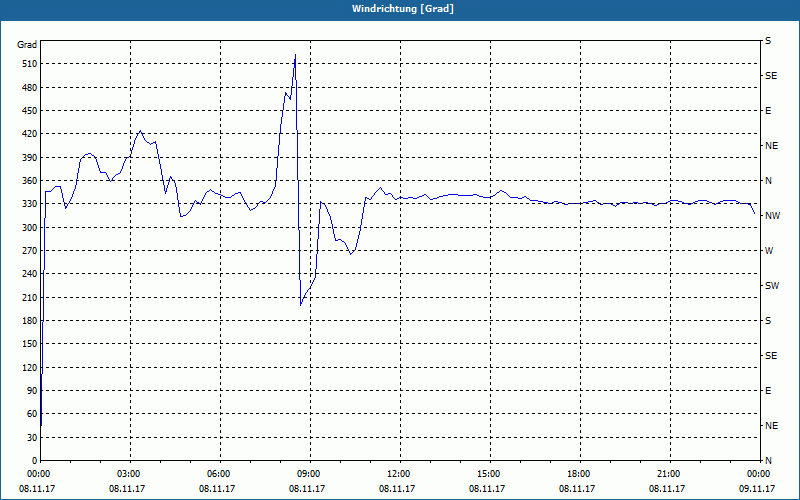Select the 330 y-axis value
This screenshot has height=500, width=800.
(x=31, y=204)
